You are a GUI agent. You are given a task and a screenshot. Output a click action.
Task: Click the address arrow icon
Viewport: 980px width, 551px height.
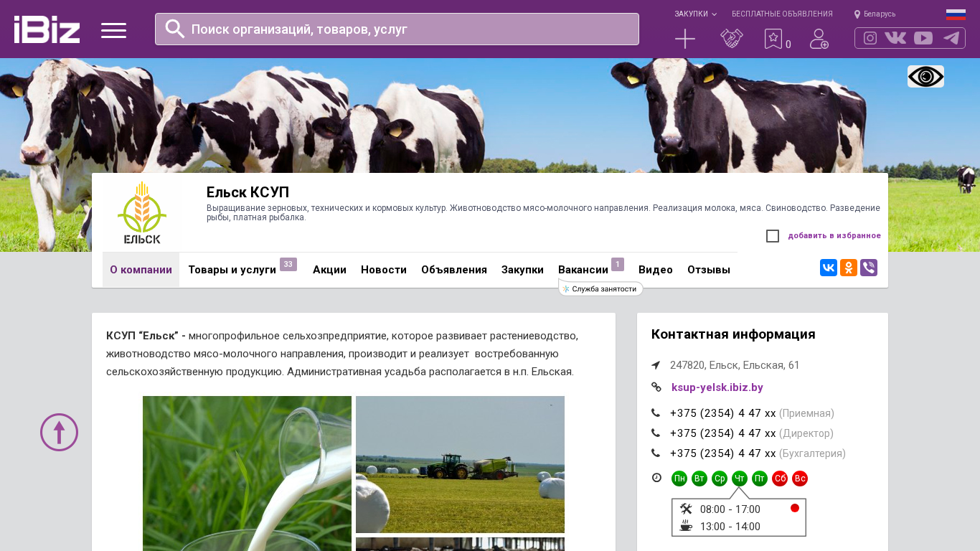[x=656, y=365]
